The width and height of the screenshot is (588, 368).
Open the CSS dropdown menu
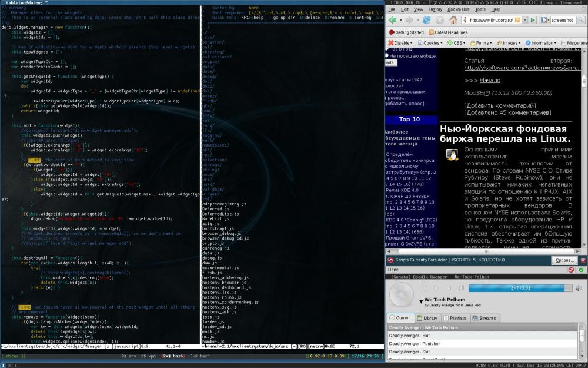(x=457, y=43)
